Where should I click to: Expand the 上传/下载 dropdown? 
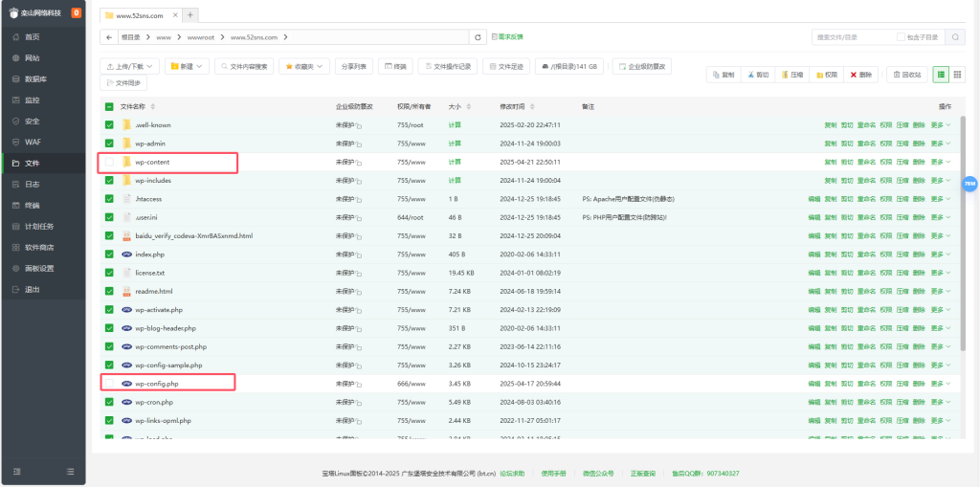click(130, 67)
